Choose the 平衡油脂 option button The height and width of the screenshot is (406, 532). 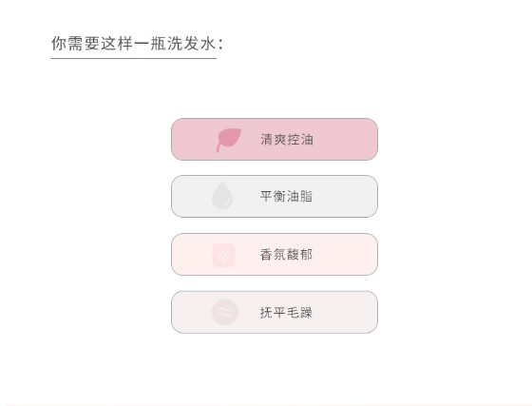pos(275,196)
